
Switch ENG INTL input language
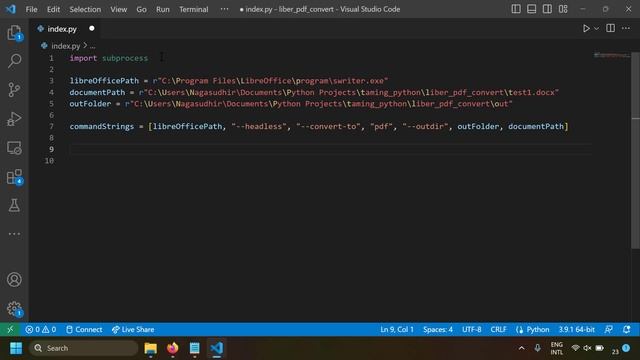pos(557,348)
